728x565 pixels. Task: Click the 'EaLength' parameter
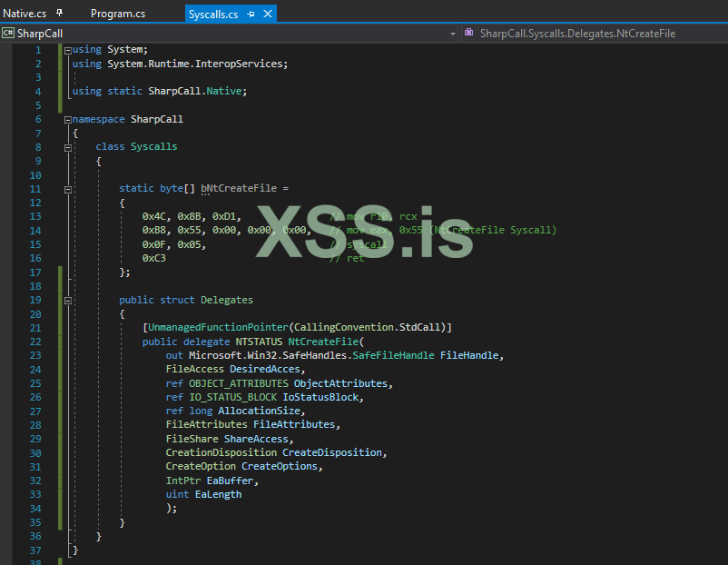218,494
